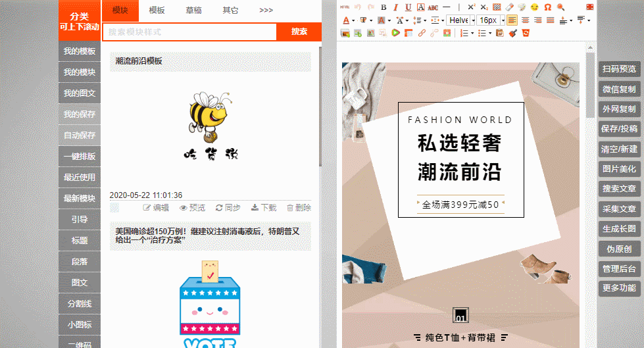The height and width of the screenshot is (348, 644).
Task: Apply superscript to text
Action: coord(472,7)
